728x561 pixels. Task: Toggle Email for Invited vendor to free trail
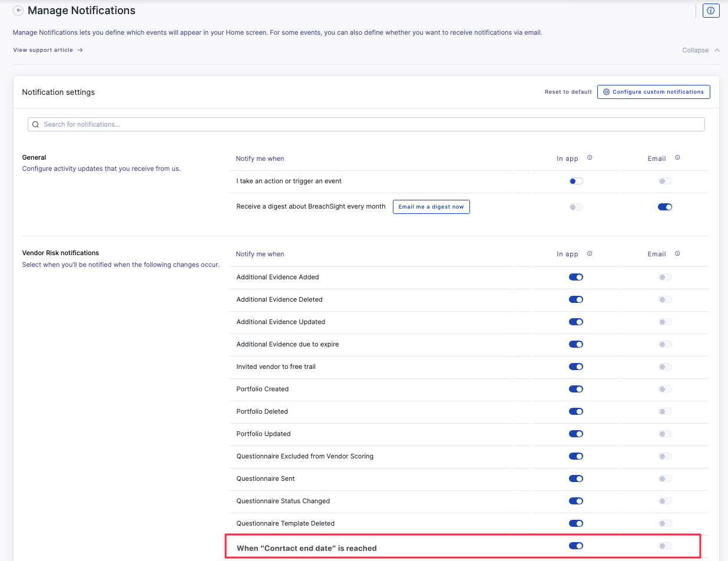coord(665,367)
